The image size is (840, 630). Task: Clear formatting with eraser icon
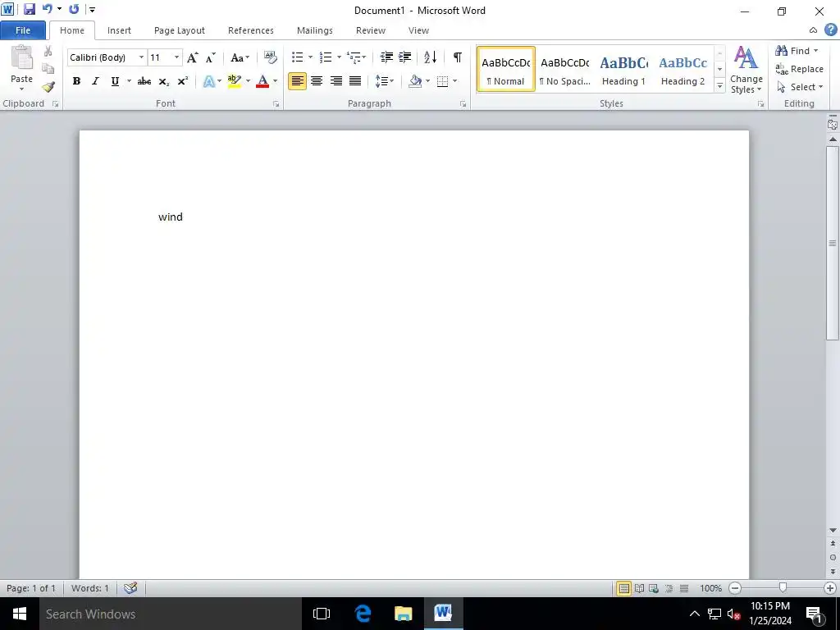pos(271,57)
